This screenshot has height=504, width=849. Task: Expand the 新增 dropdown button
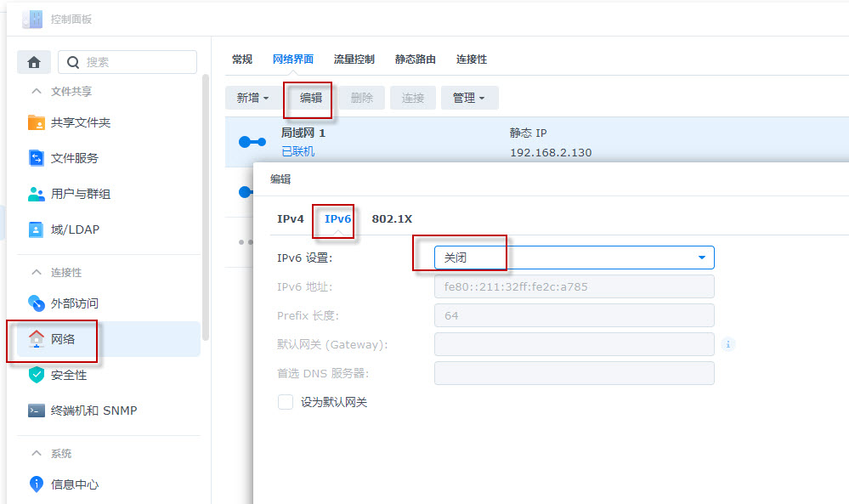(252, 98)
